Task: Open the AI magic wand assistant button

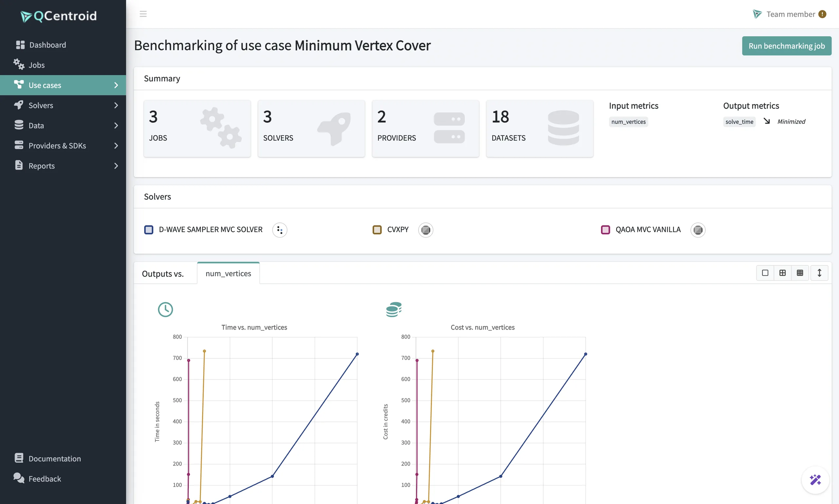Action: [815, 479]
